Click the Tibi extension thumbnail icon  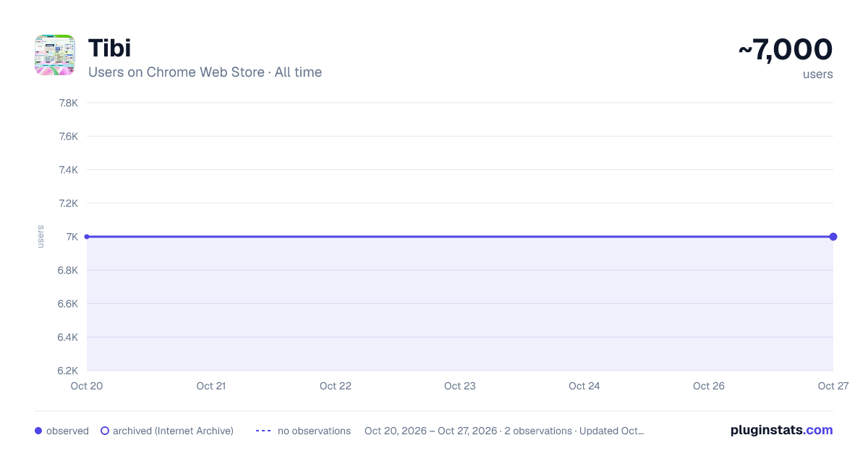pyautogui.click(x=55, y=55)
